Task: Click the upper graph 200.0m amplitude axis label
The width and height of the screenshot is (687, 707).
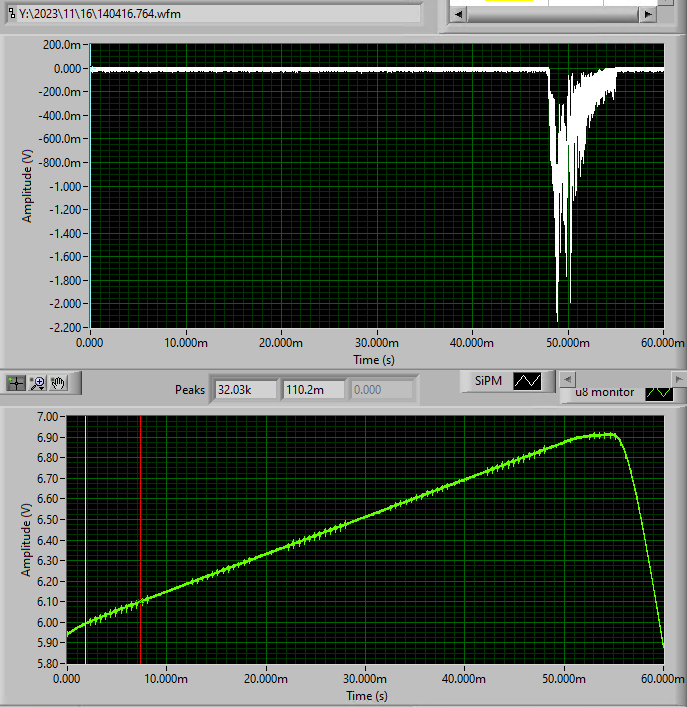Action: click(62, 45)
